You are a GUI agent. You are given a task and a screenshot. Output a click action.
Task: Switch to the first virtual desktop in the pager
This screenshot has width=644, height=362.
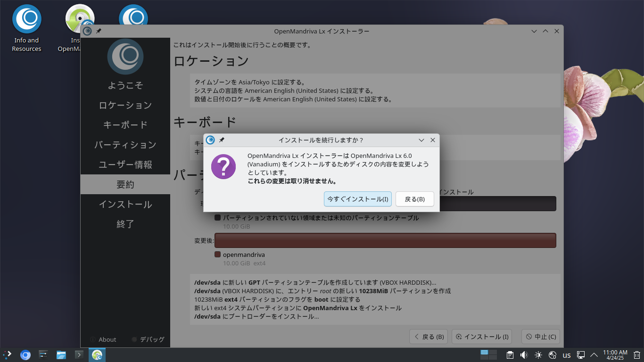[484, 352]
